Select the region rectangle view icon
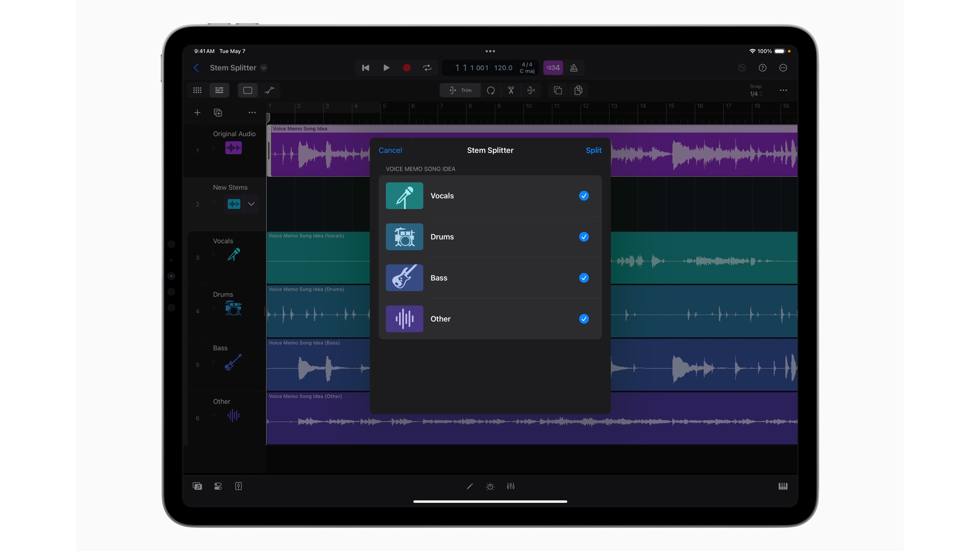The image size is (980, 551). [248, 90]
